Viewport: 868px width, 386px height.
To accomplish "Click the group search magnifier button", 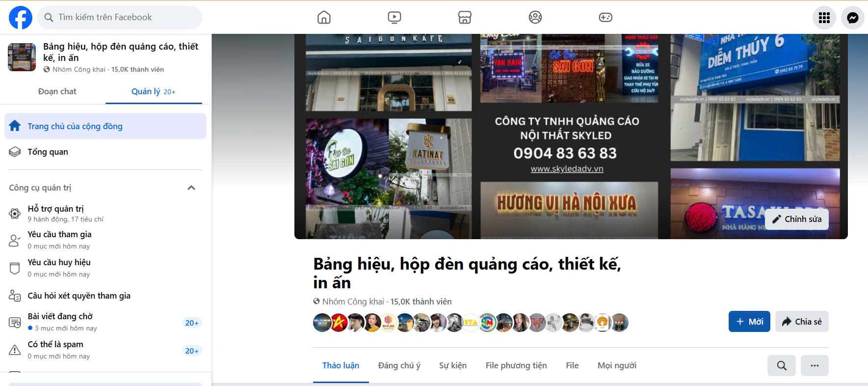I will (x=782, y=365).
